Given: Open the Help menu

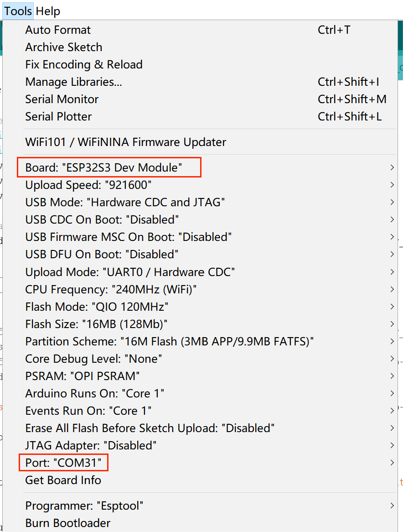Looking at the screenshot, I should [48, 11].
